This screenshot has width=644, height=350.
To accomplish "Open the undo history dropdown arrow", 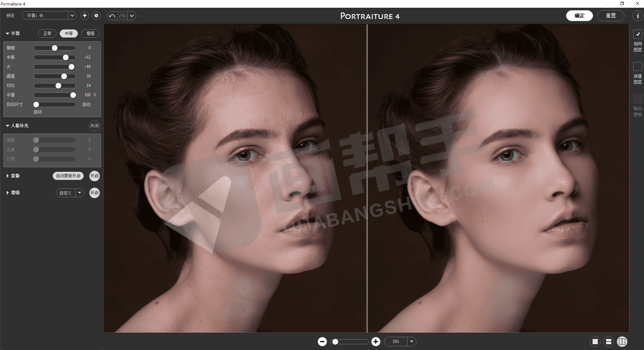I will 132,16.
